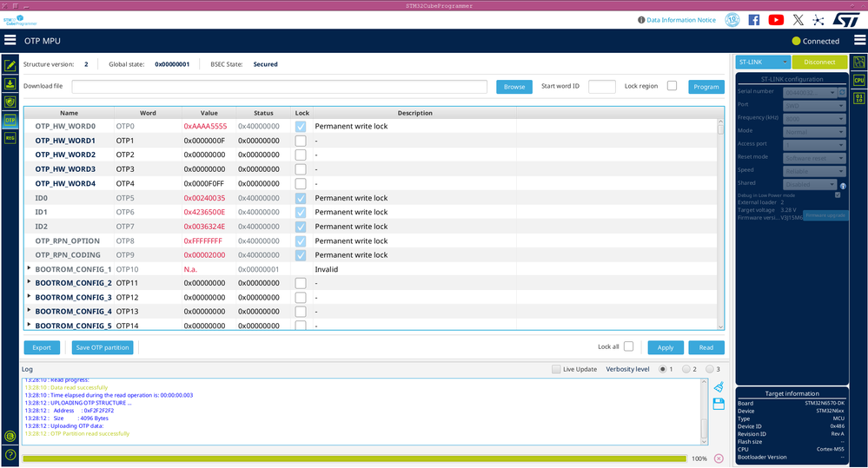Open ST YouTube channel icon
868x468 pixels.
[776, 20]
